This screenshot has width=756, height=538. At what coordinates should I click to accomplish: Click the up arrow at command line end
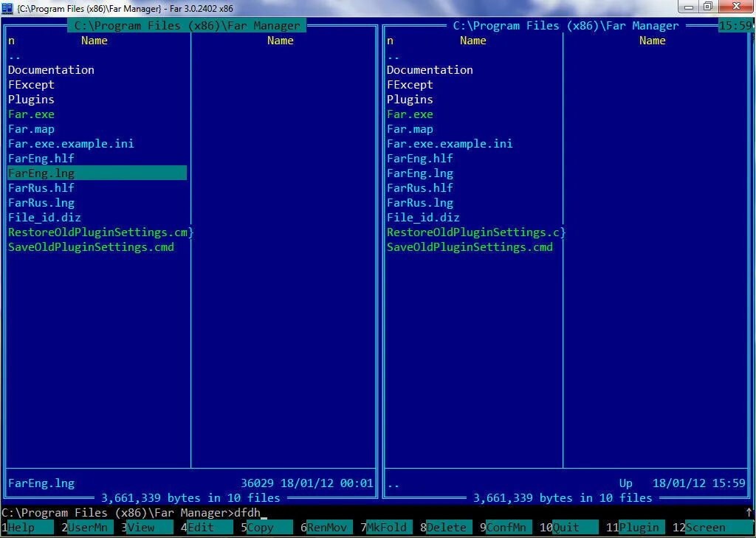[749, 512]
